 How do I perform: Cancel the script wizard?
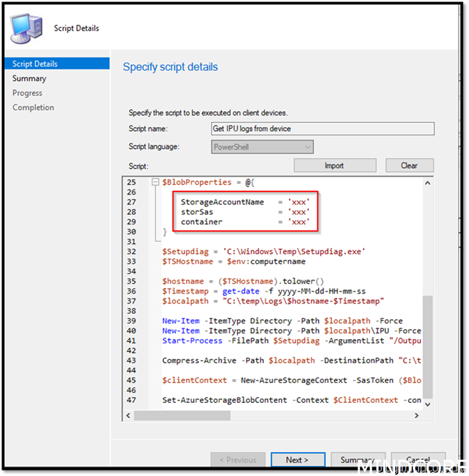tap(418, 460)
